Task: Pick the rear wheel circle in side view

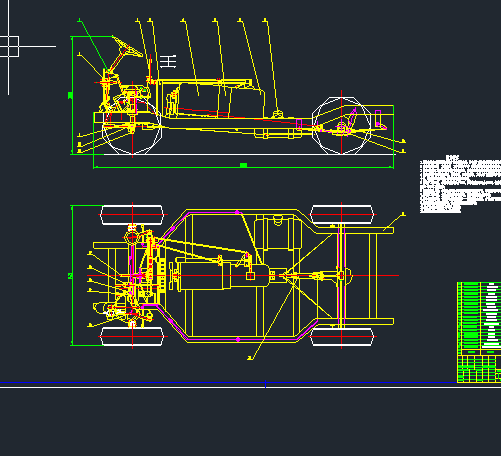Action: (x=341, y=125)
